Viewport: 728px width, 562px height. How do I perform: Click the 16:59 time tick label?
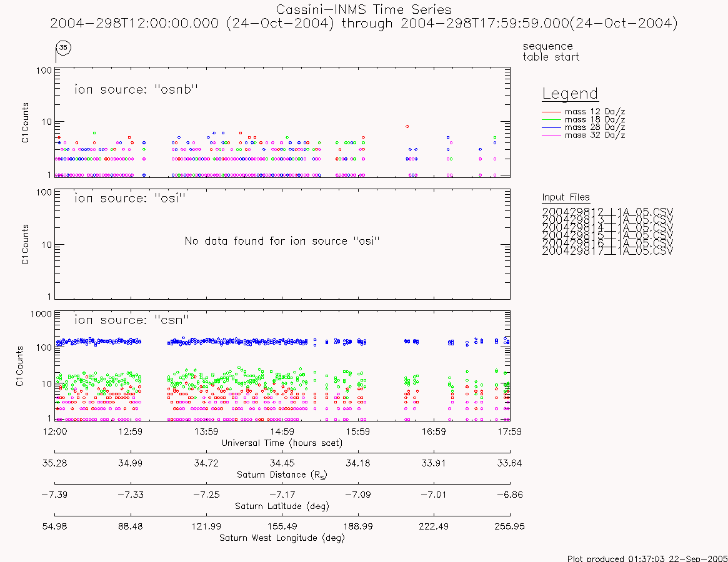434,431
